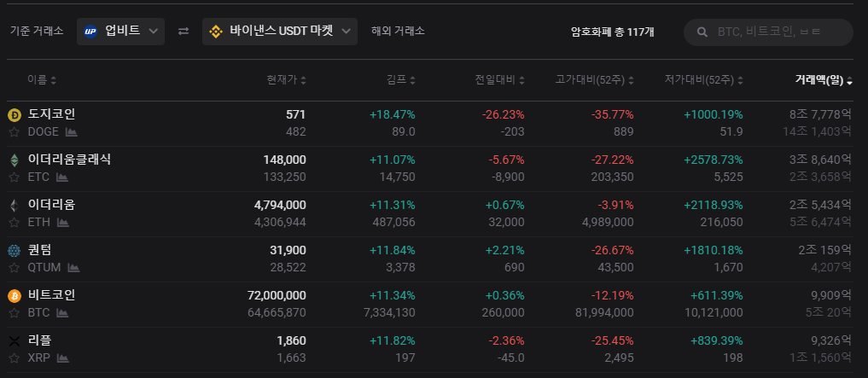
Task: Click Dogecoin daily change -26.23%
Action: click(x=504, y=114)
